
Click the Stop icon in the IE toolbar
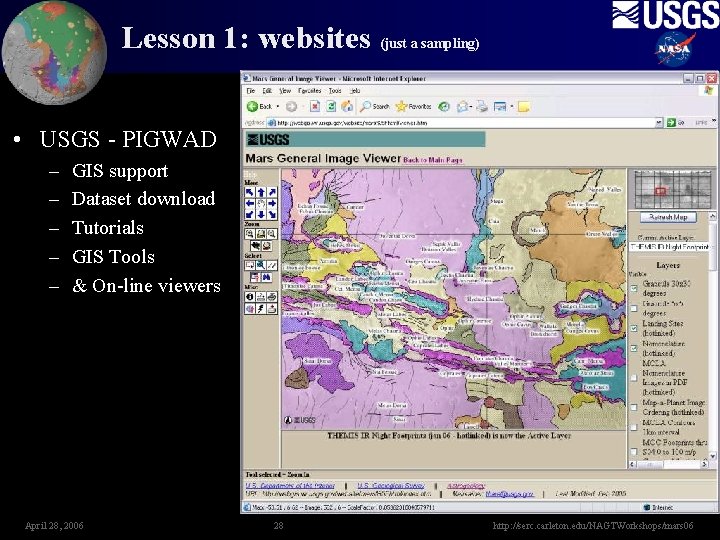[315, 107]
